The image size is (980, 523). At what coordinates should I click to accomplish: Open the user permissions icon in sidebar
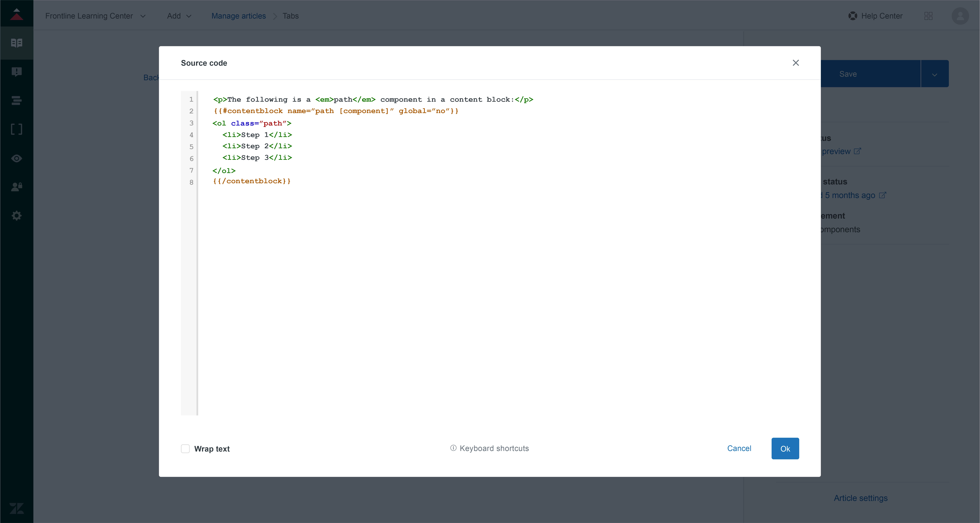(x=16, y=187)
